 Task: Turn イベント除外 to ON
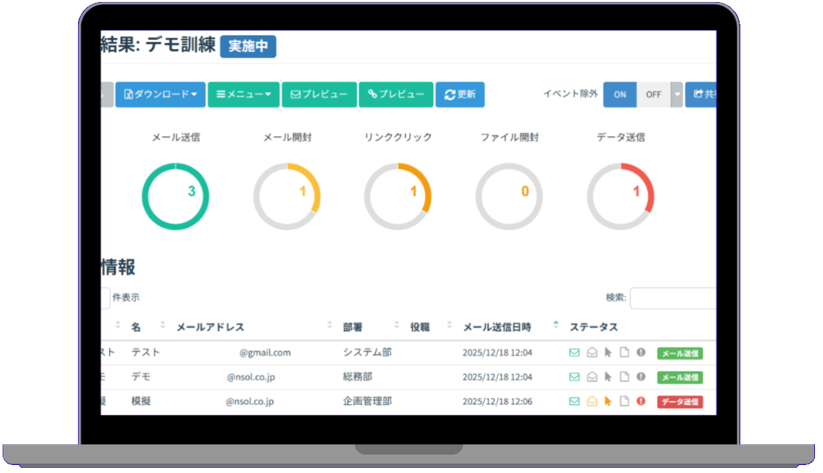coord(620,95)
